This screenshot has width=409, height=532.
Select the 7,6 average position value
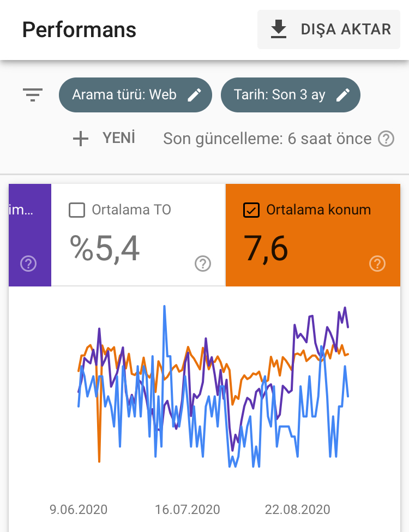[x=266, y=249]
